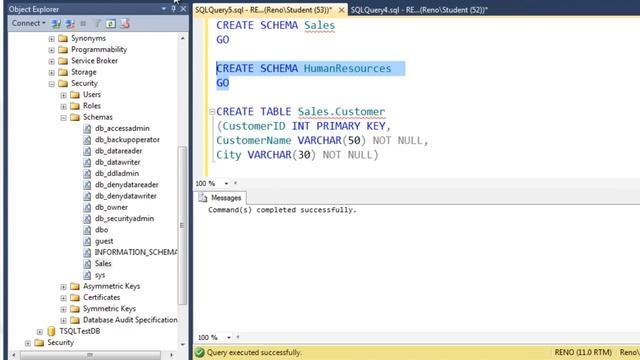Open the Connect menu in Object Explorer
This screenshot has height=360, width=640.
28,23
